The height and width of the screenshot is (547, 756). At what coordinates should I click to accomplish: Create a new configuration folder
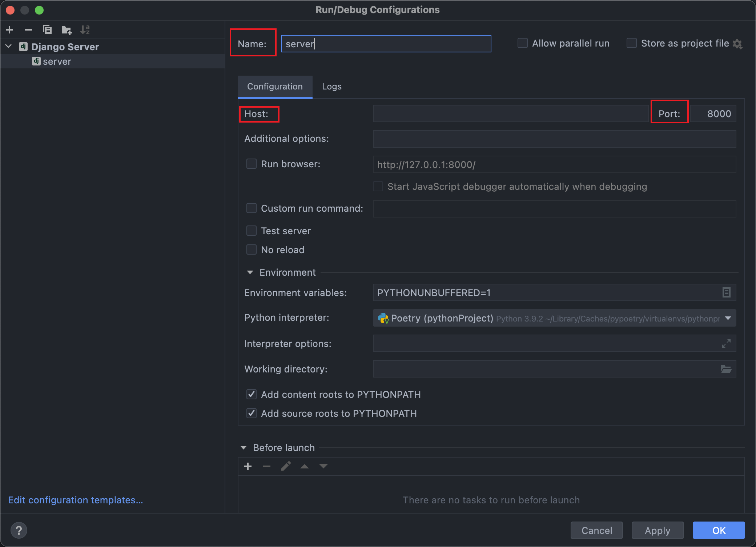pyautogui.click(x=67, y=30)
